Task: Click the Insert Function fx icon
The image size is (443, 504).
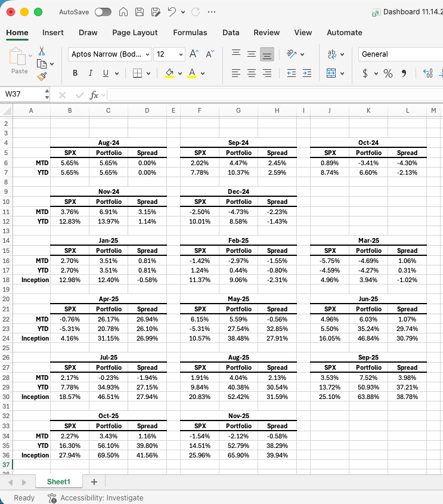Action: [94, 95]
